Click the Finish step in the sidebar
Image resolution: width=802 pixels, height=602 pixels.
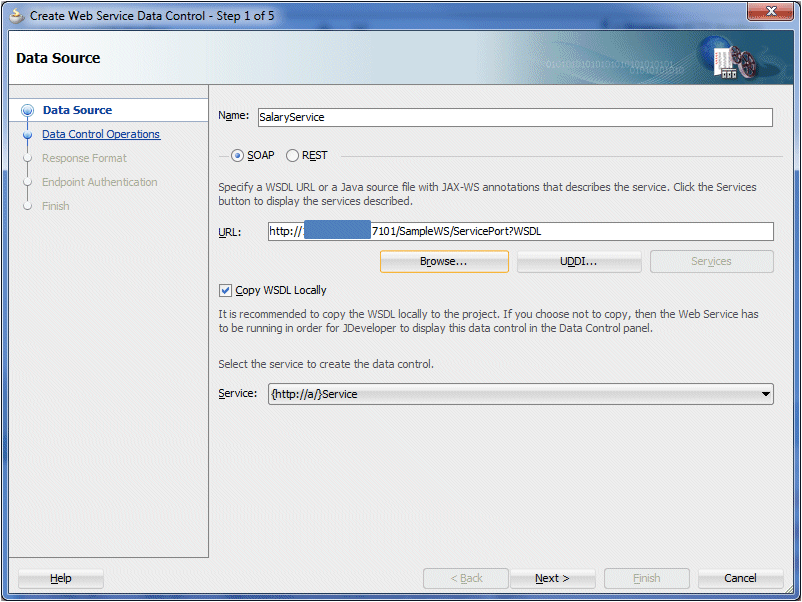pos(55,206)
